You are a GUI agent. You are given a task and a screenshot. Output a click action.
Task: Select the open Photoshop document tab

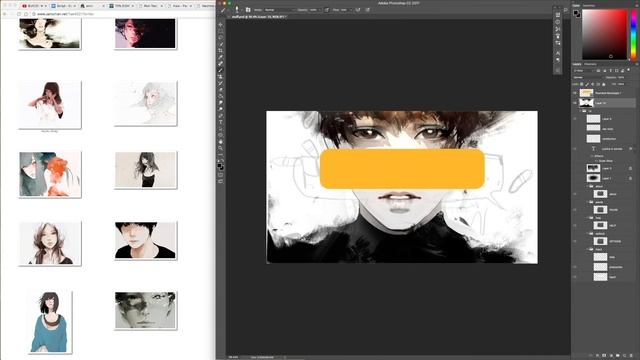tap(258, 17)
